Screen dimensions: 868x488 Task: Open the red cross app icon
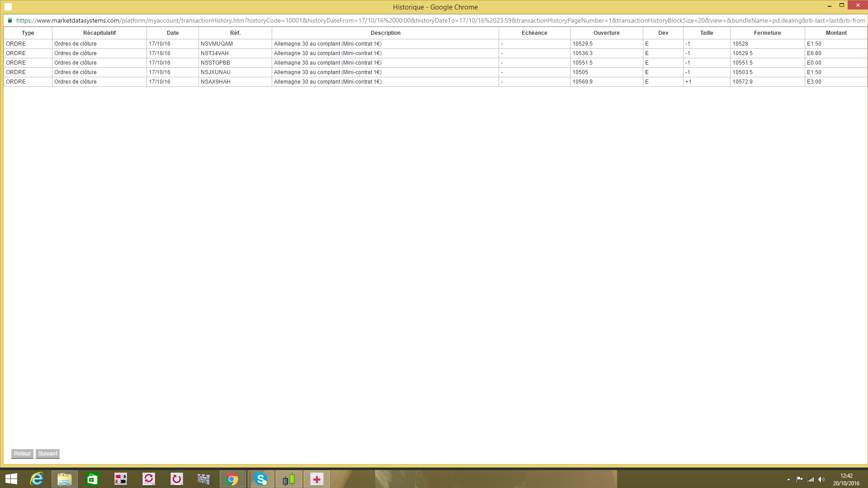tap(317, 479)
